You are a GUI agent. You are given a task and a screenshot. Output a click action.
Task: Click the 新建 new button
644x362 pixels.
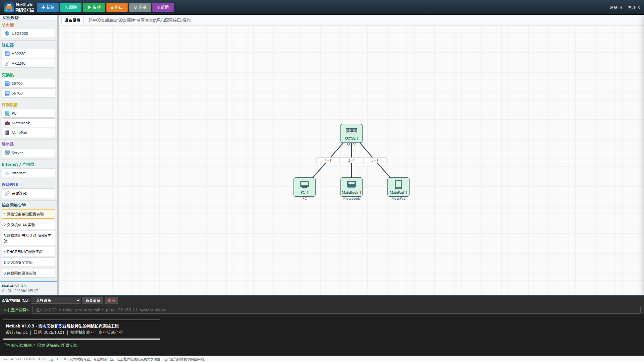click(x=48, y=7)
